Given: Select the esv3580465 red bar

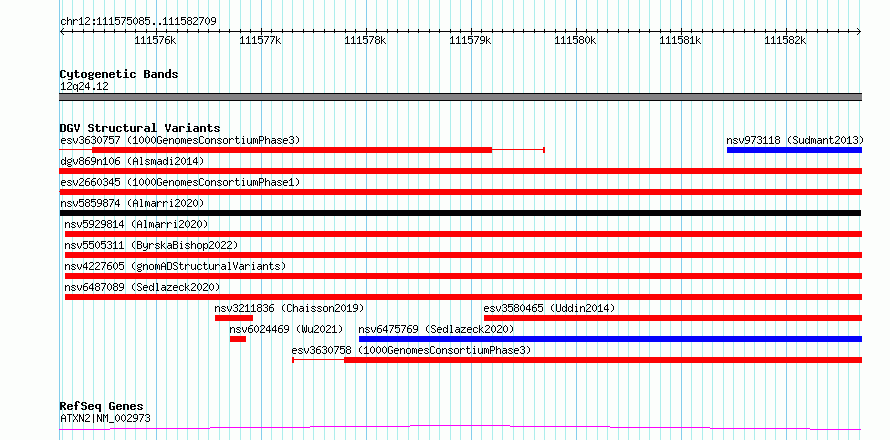Looking at the screenshot, I should coord(673,318).
